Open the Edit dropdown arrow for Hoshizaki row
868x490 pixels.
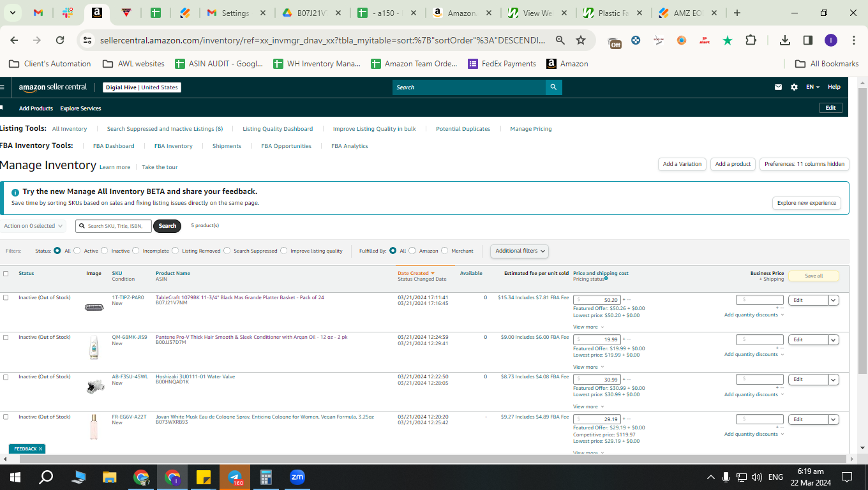834,380
